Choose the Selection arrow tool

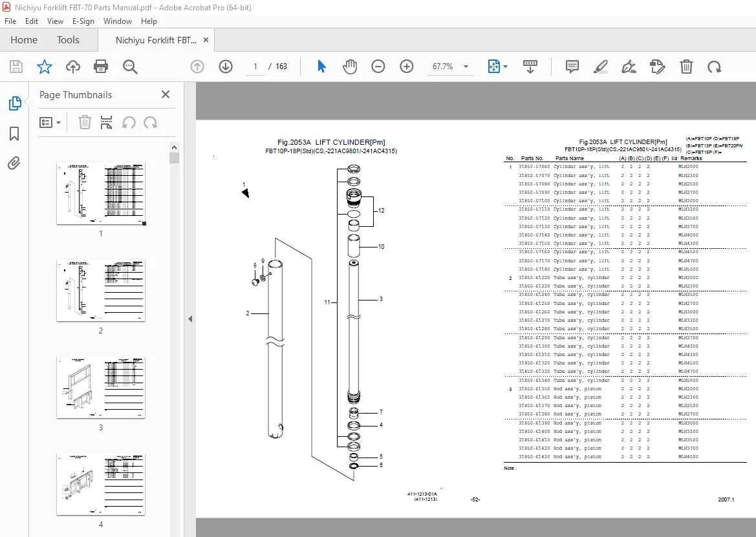point(321,67)
